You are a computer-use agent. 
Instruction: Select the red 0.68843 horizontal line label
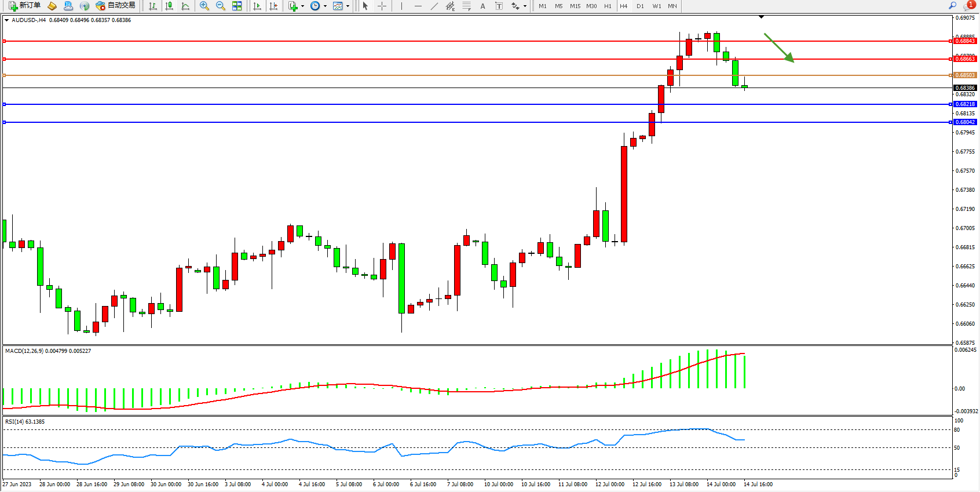965,41
